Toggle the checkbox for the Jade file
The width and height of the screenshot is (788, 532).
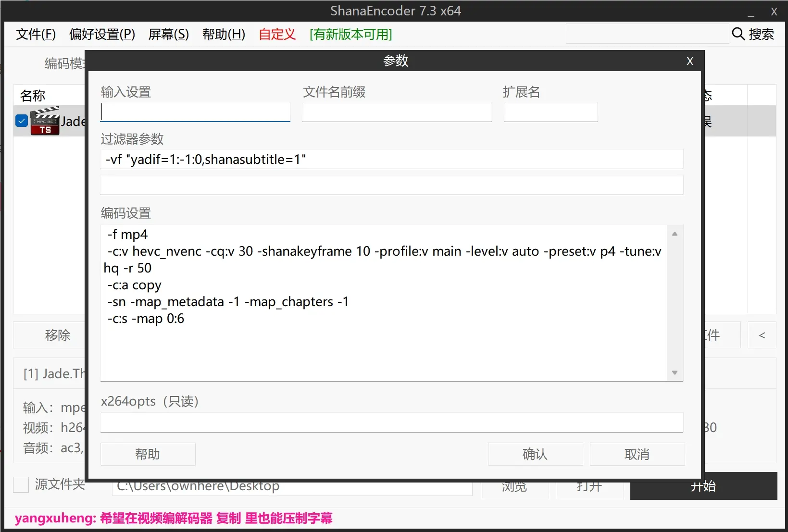(x=22, y=121)
